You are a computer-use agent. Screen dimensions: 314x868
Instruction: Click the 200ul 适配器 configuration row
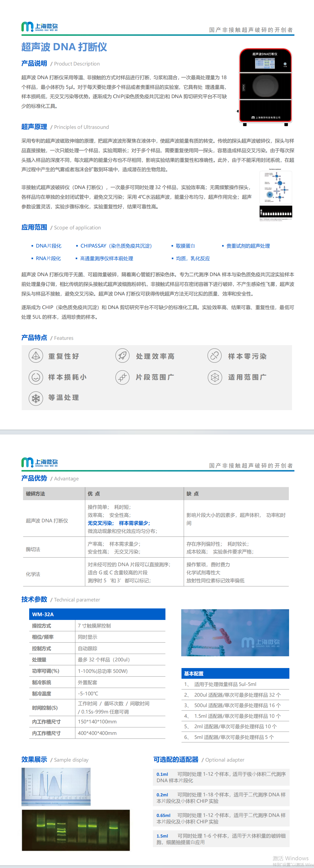[x=235, y=695]
